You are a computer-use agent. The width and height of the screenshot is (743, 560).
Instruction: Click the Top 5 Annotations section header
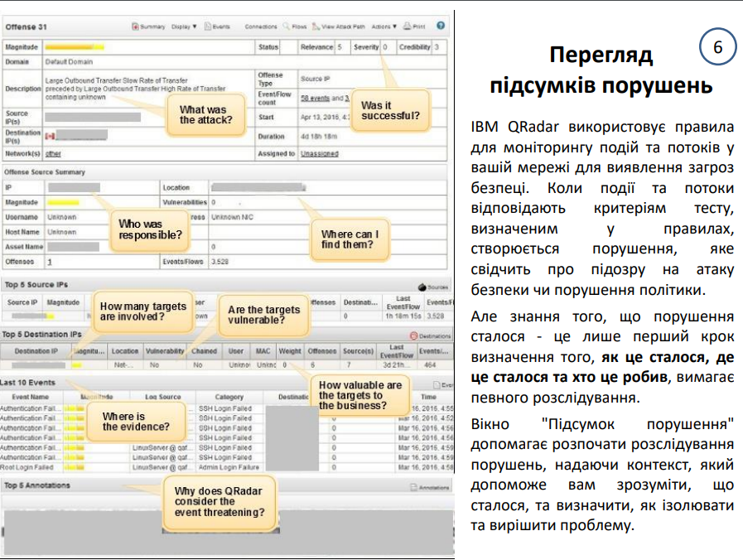point(37,485)
